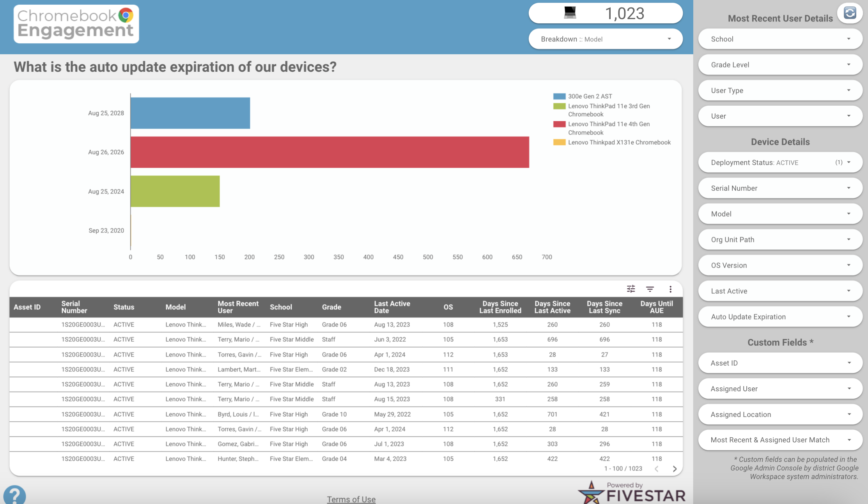
Task: Click yellow Thinkpad X131e legend swatch
Action: 559,142
